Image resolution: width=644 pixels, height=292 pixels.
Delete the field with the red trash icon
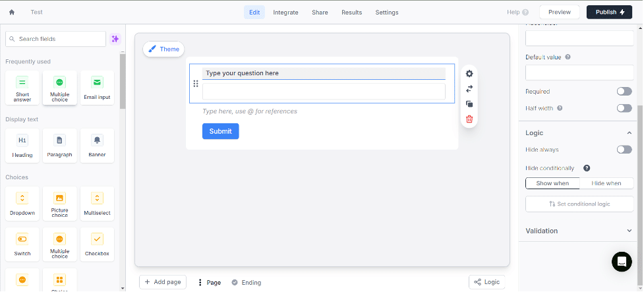tap(469, 119)
